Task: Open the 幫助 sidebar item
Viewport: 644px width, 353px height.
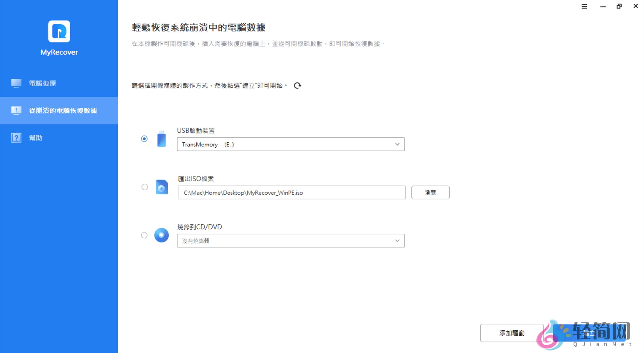Action: tap(36, 138)
